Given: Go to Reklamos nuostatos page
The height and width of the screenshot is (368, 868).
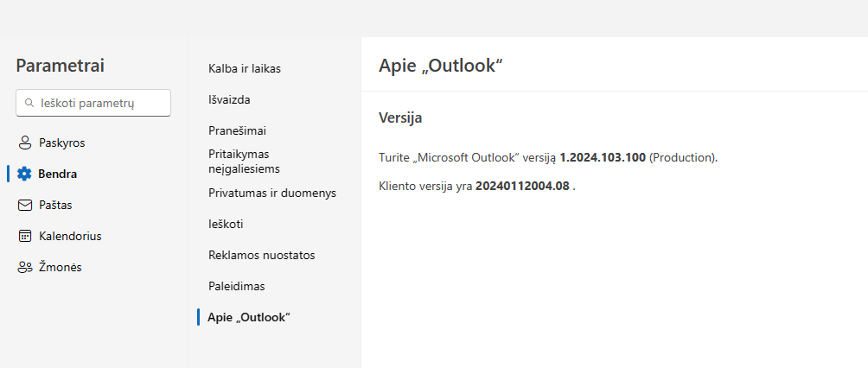Looking at the screenshot, I should (262, 255).
